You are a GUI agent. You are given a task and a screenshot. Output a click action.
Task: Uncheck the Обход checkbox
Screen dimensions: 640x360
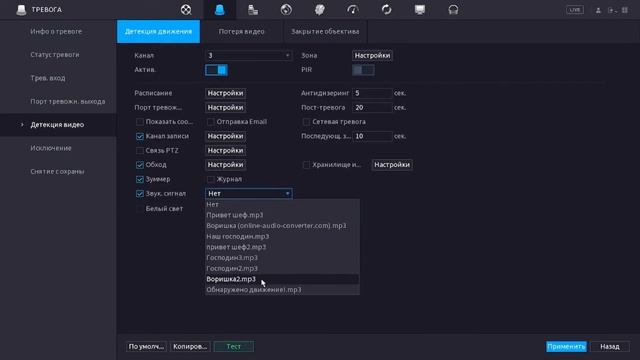click(140, 164)
